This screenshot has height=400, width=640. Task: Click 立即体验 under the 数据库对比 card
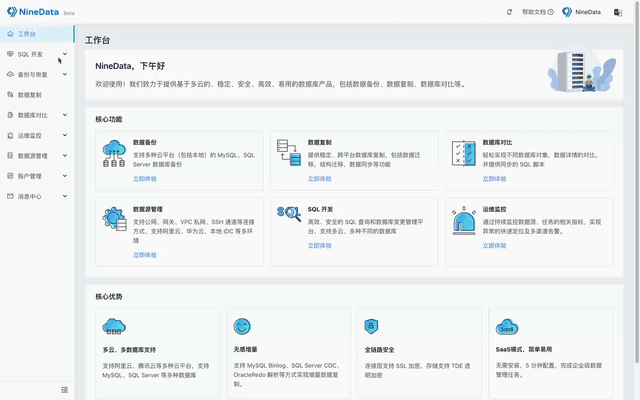coord(494,179)
